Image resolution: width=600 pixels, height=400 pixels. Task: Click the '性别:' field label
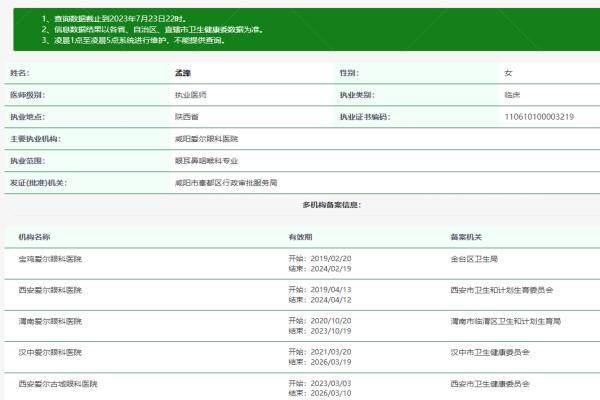coord(349,73)
